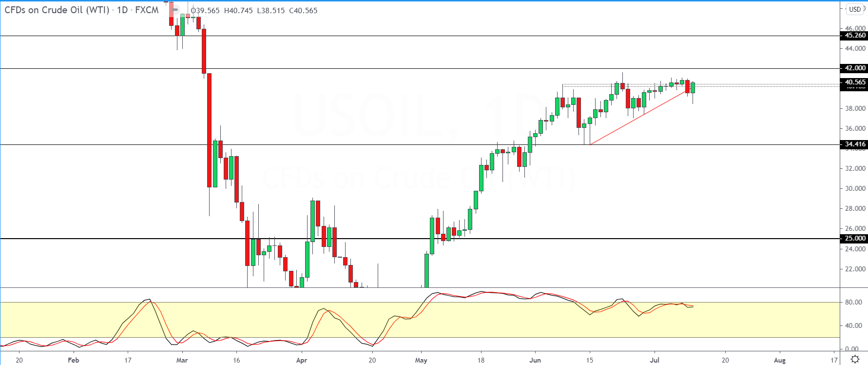Click the low value L38.515
Image resolution: width=868 pixels, height=365 pixels.
click(270, 10)
